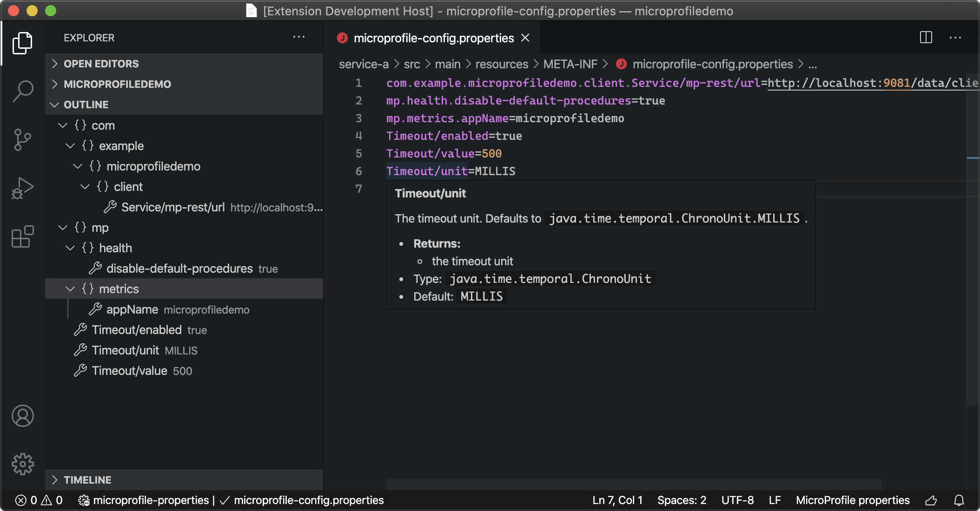Open the Accounts icon in activity bar
This screenshot has width=980, height=511.
[22, 416]
